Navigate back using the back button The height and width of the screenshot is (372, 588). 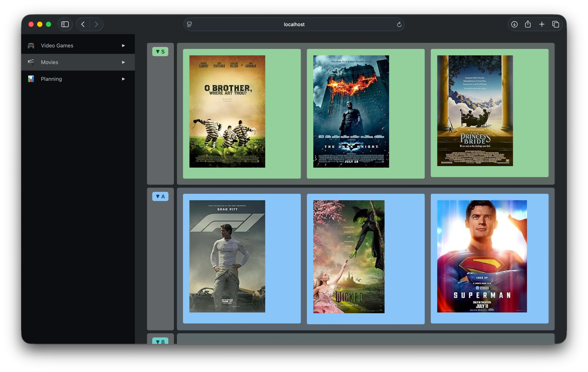(x=83, y=24)
